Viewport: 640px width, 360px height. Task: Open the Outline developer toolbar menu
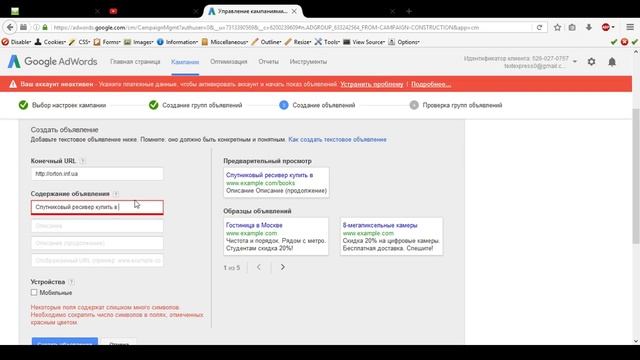click(267, 42)
